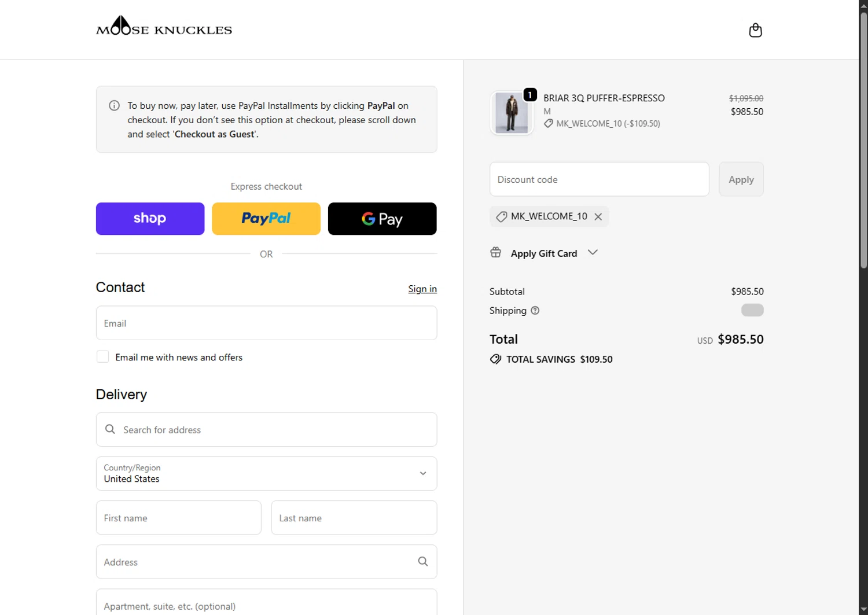This screenshot has height=615, width=868.
Task: Click the Total amount $985.50
Action: tap(741, 340)
